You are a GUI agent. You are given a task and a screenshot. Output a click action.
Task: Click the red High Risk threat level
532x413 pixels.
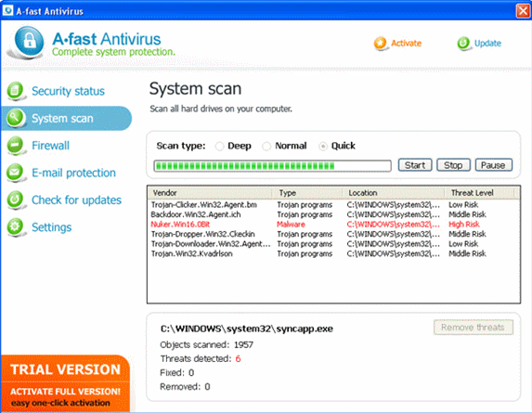[x=464, y=224]
